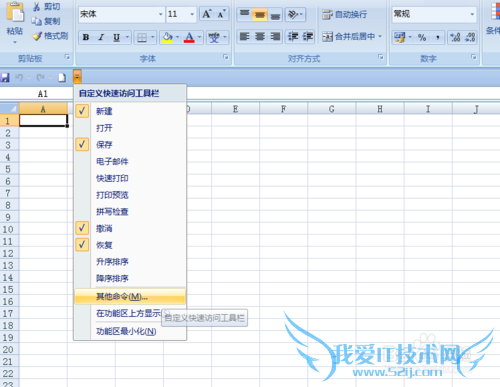Open the font group dialog launcher
Screen dimensions: 500x387
[x=226, y=57]
